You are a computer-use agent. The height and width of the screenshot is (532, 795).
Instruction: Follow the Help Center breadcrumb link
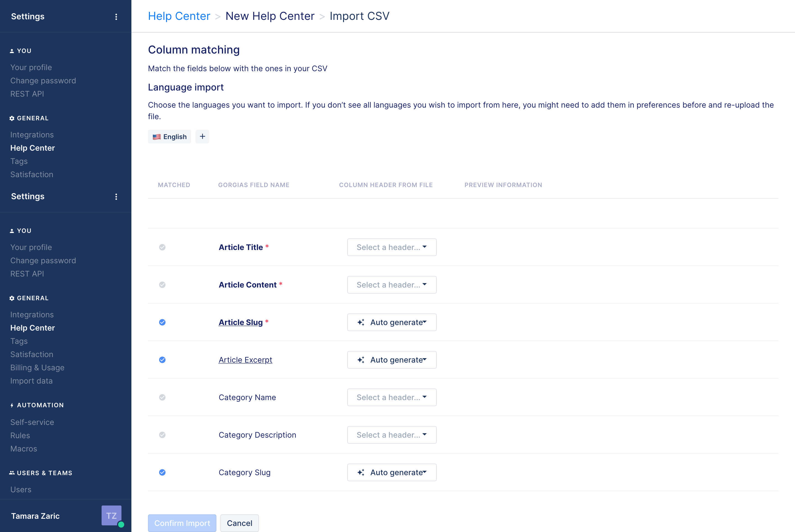[179, 16]
